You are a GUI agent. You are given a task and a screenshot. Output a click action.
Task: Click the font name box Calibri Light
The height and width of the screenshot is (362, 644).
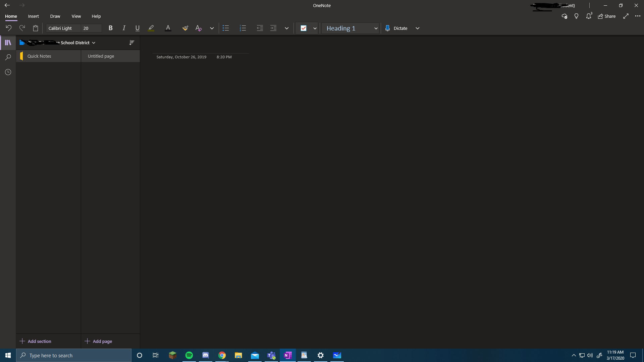(64, 28)
